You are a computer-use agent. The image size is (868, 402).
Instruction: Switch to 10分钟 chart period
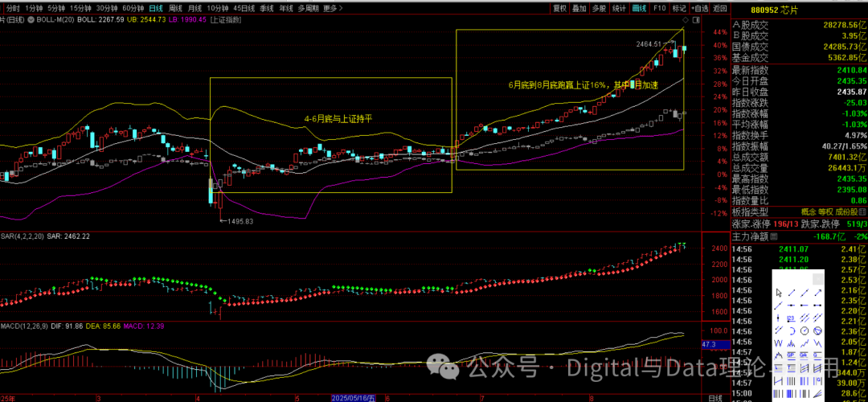(218, 8)
